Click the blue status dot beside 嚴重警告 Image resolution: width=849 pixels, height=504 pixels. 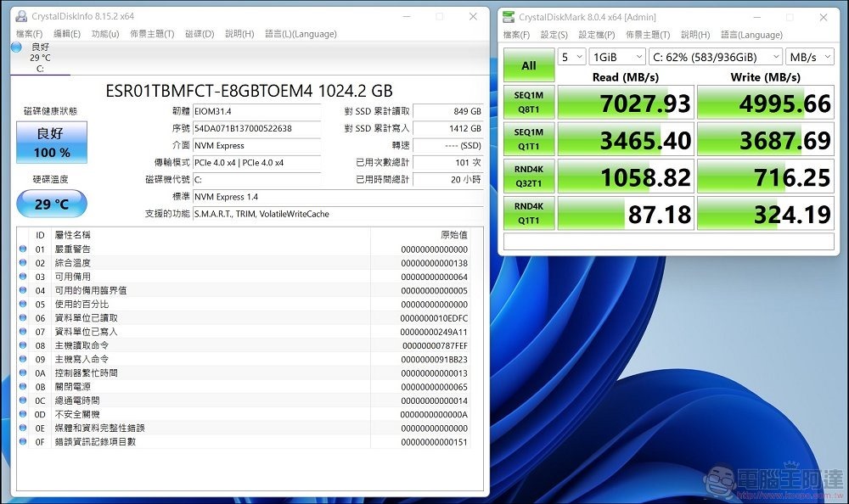[21, 249]
